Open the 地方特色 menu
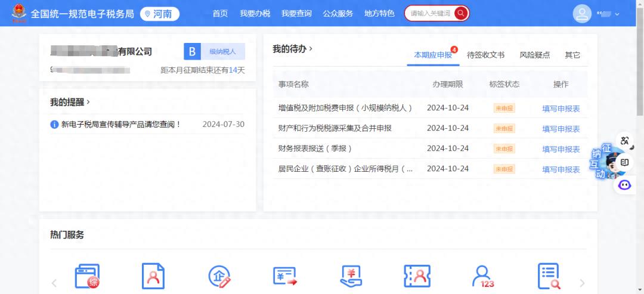Image resolution: width=644 pixels, height=294 pixels. pyautogui.click(x=379, y=14)
